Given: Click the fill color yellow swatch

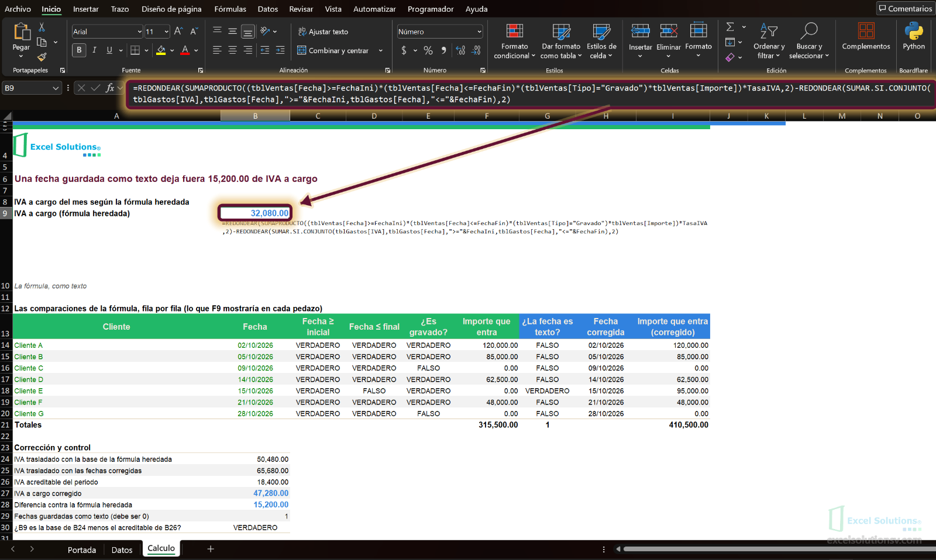Looking at the screenshot, I should click(161, 50).
